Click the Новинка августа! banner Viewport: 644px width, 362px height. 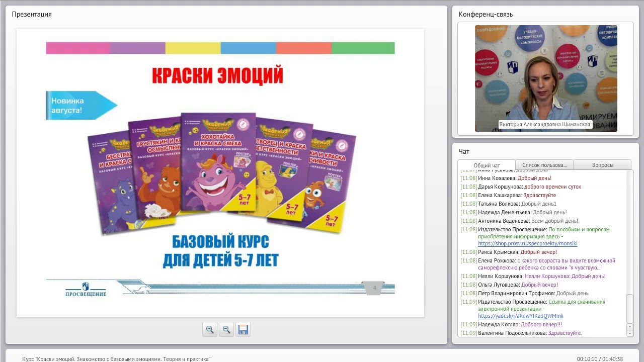(x=80, y=105)
